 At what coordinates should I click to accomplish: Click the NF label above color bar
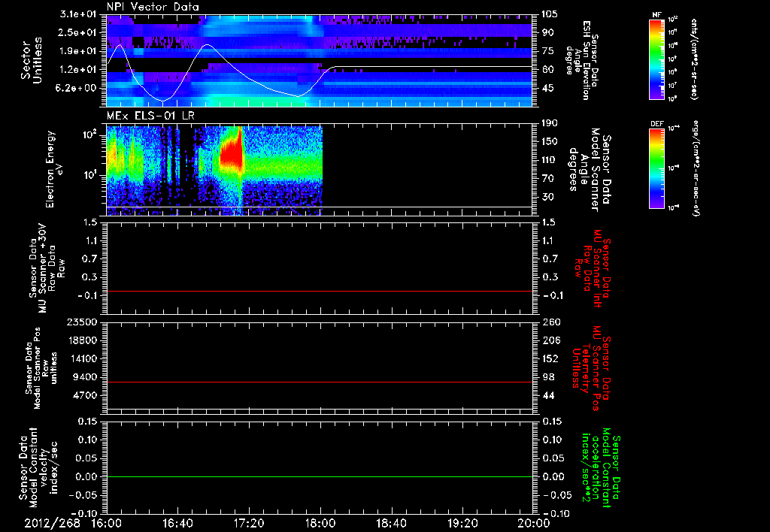656,15
